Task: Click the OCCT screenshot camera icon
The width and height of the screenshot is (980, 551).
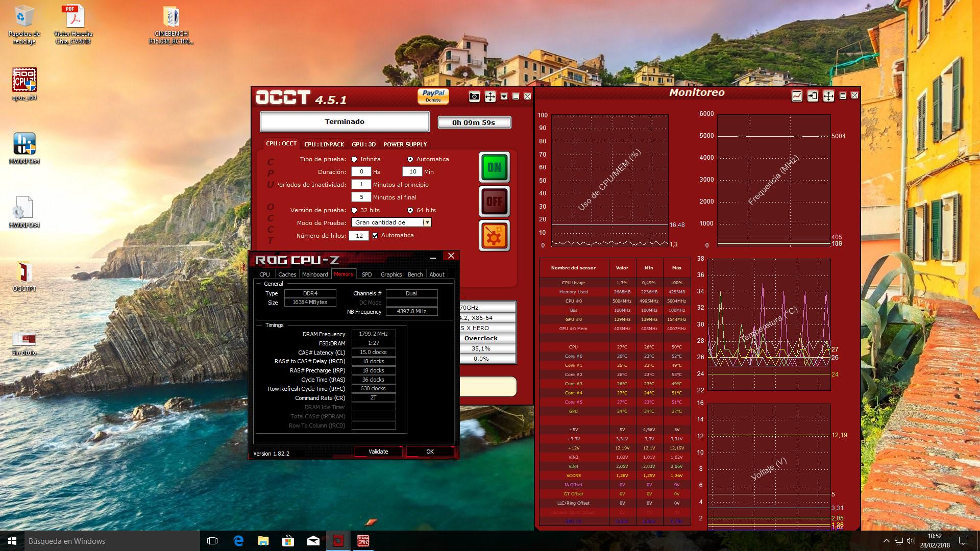Action: click(x=474, y=96)
